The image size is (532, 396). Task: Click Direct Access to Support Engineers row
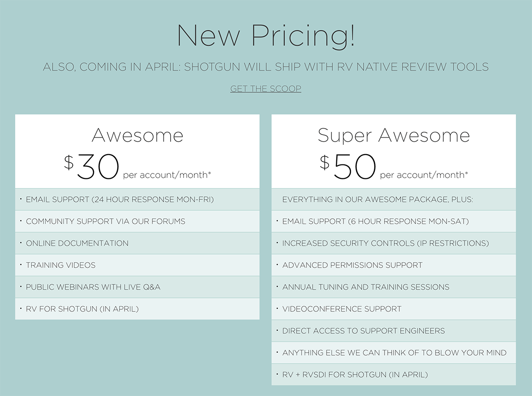394,331
